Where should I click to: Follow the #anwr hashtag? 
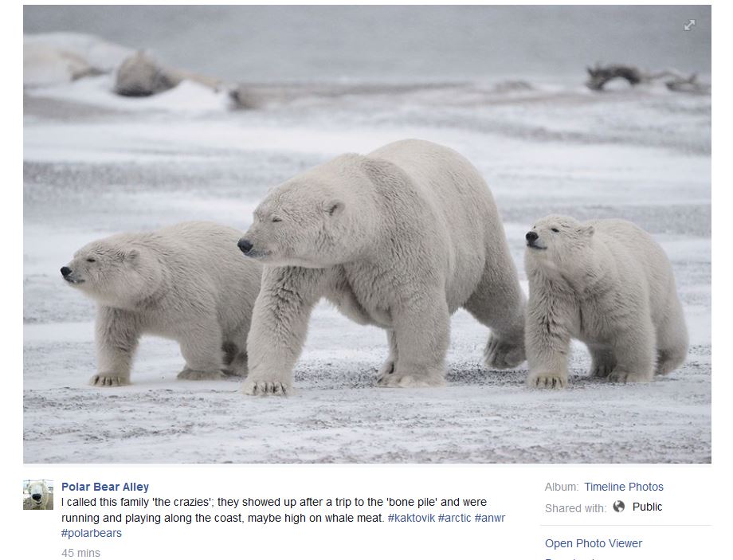pyautogui.click(x=489, y=518)
